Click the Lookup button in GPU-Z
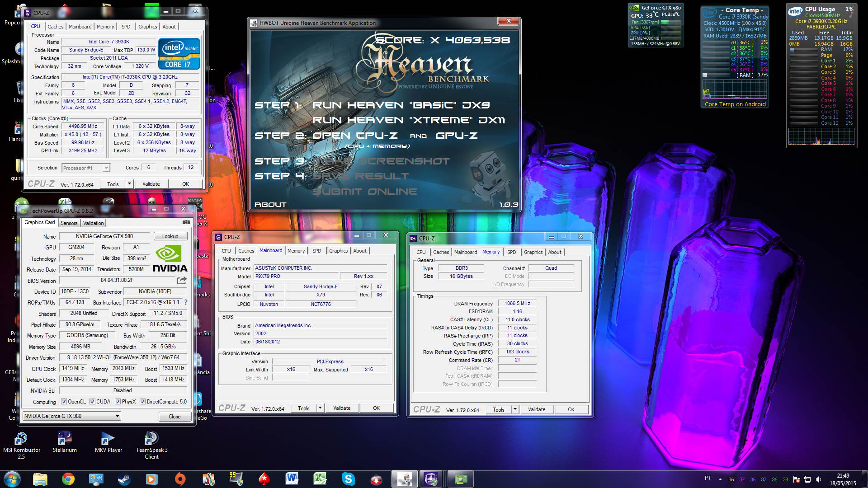Screen dimensions: 868x488 170,236
